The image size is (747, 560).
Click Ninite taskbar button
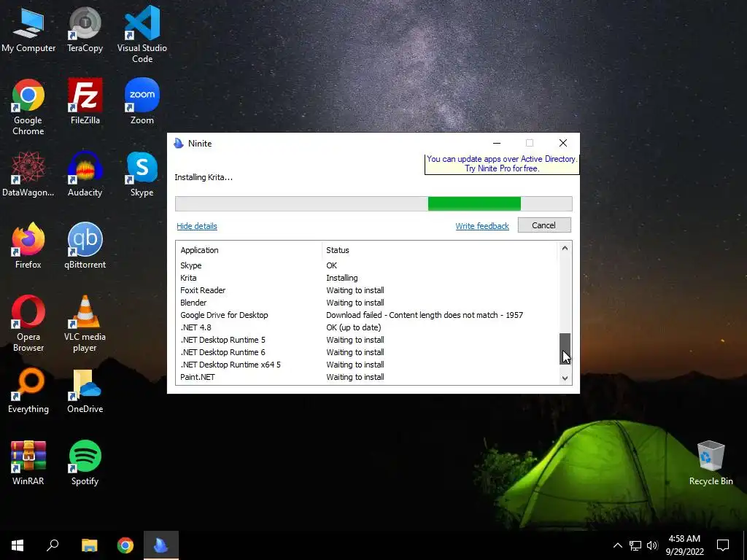(161, 545)
